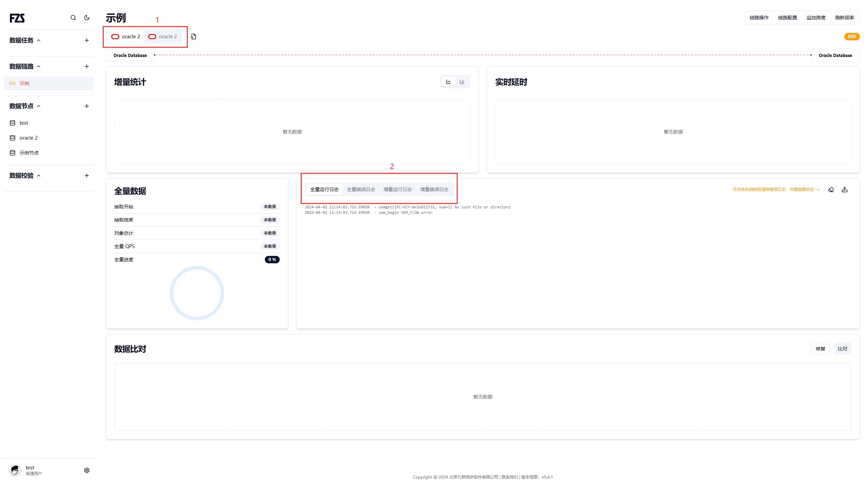Switch 增量统计 to bar chart view
This screenshot has width=868, height=488.
(462, 82)
